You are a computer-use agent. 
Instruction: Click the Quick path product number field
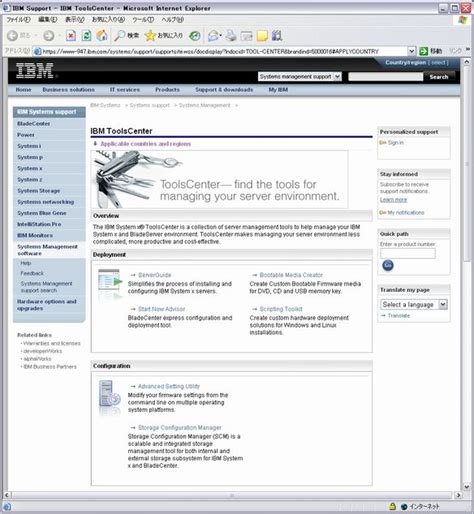pos(408,254)
